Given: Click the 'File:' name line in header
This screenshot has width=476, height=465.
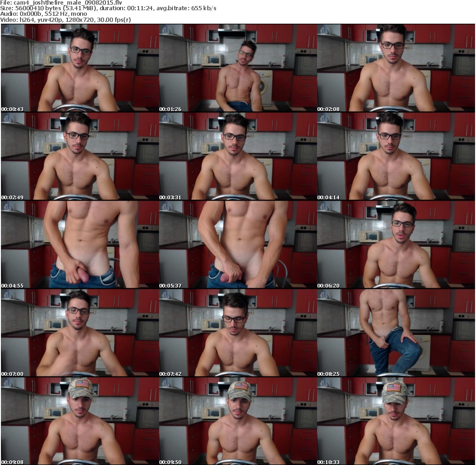Looking at the screenshot, I should tap(61, 3).
